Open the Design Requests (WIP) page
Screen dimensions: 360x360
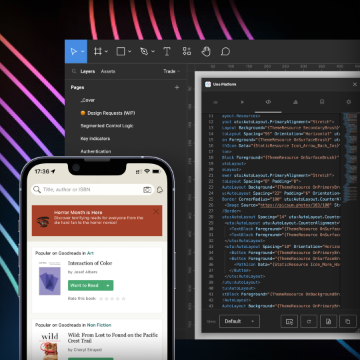(x=108, y=113)
